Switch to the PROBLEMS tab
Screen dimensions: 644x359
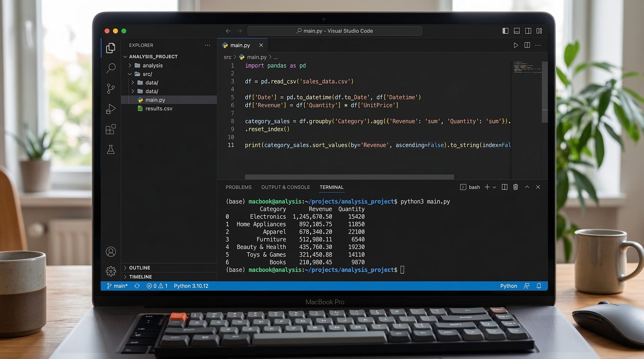click(238, 187)
